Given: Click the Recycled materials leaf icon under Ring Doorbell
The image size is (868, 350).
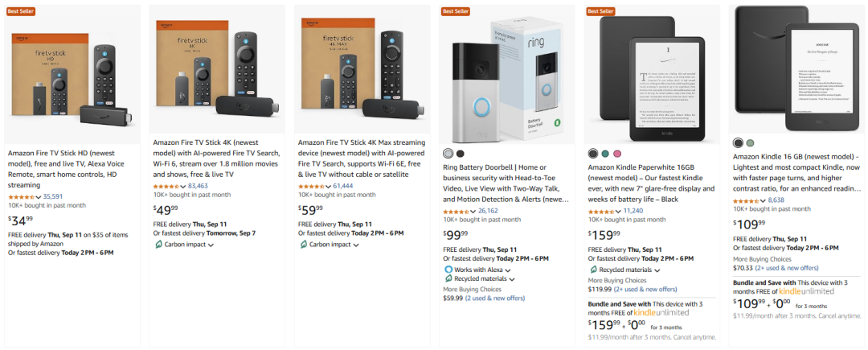Looking at the screenshot, I should pos(448,278).
